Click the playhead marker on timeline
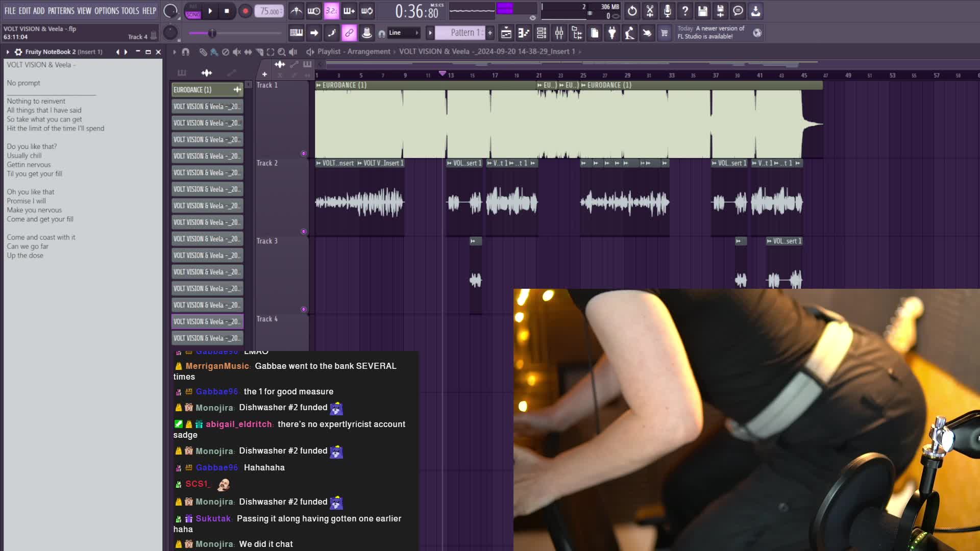This screenshot has height=551, width=980. click(443, 73)
